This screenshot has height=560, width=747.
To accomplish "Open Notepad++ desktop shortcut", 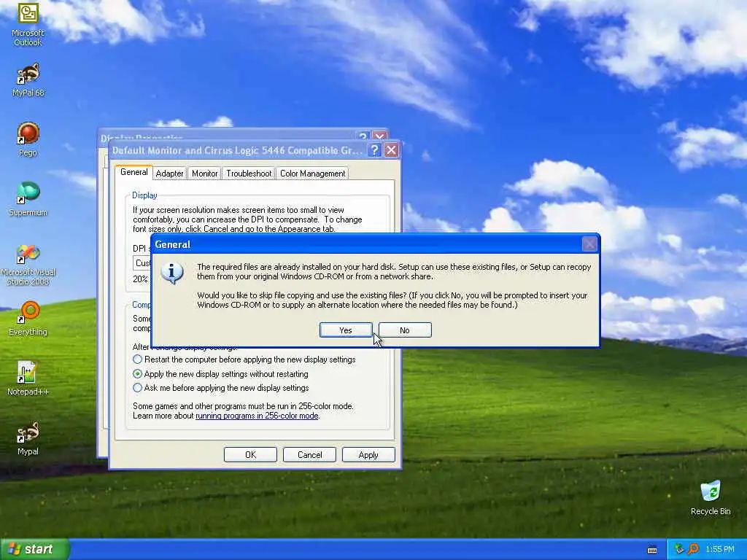I will tap(28, 378).
